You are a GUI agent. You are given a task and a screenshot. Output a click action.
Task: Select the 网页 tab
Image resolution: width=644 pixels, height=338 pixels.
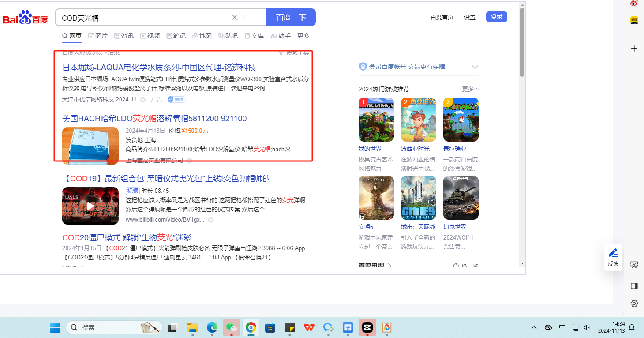click(x=72, y=36)
